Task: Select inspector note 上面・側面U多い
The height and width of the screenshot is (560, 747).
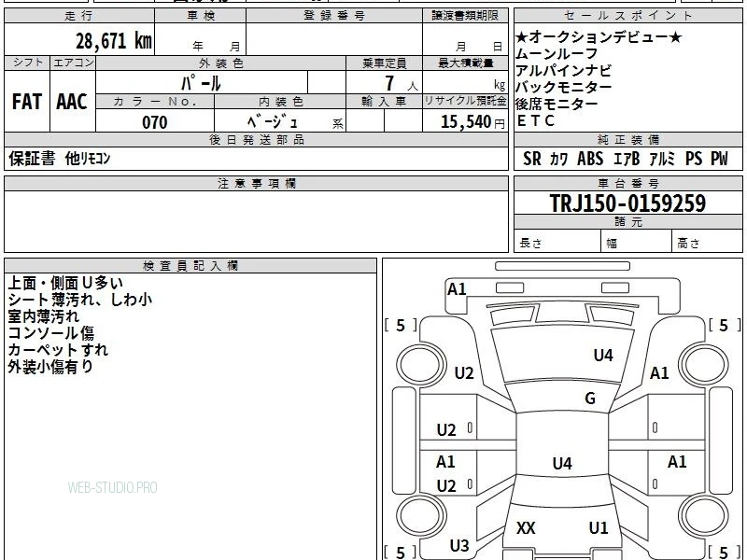Action: [65, 283]
